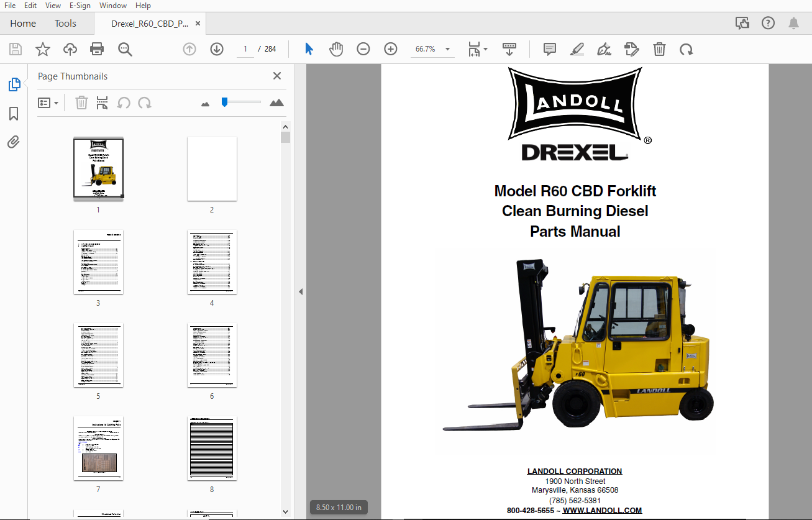
Task: Select page 3 thumbnail
Action: pos(98,262)
